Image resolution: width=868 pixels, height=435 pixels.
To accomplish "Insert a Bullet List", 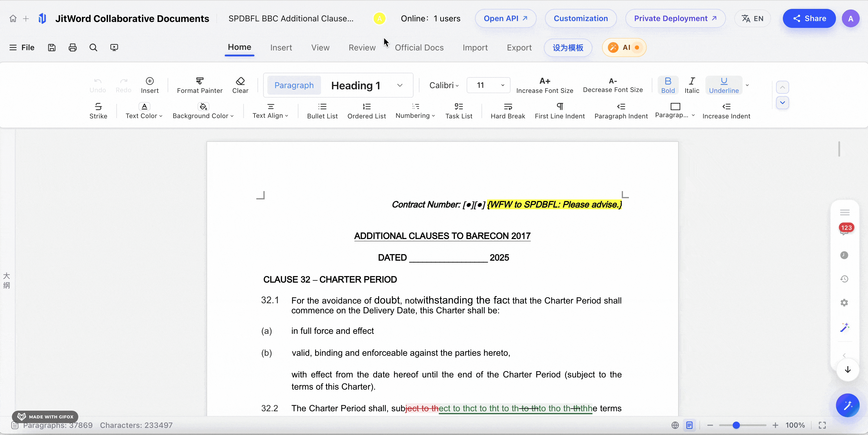I will point(322,111).
